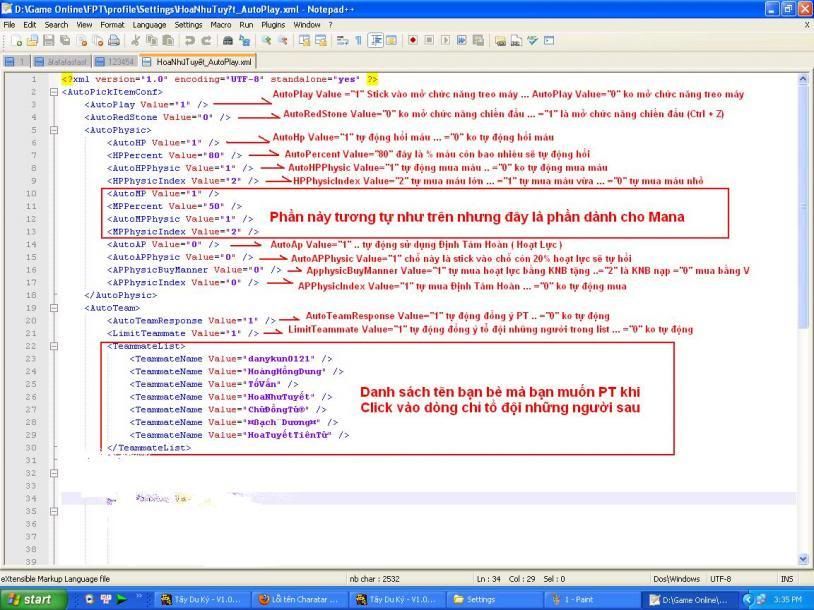814x610 pixels.
Task: Open the File menu
Action: click(9, 24)
